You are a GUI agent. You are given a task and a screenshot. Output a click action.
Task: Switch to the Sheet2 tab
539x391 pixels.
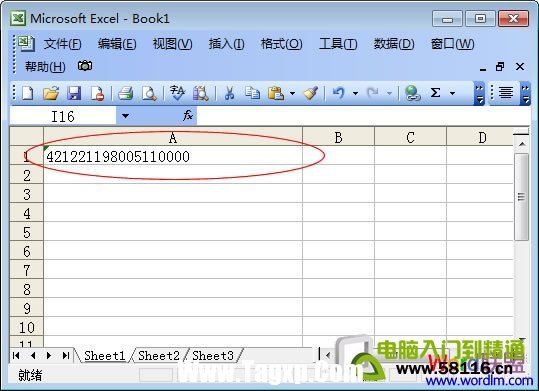point(159,356)
